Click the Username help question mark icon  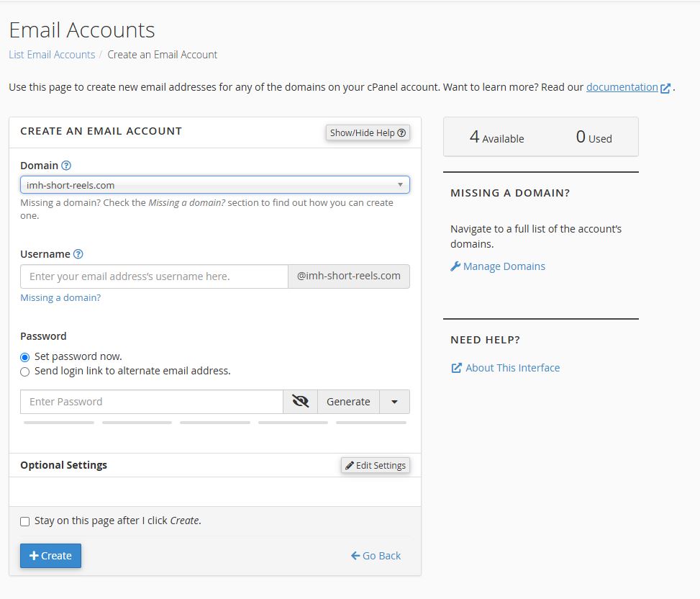click(x=78, y=254)
